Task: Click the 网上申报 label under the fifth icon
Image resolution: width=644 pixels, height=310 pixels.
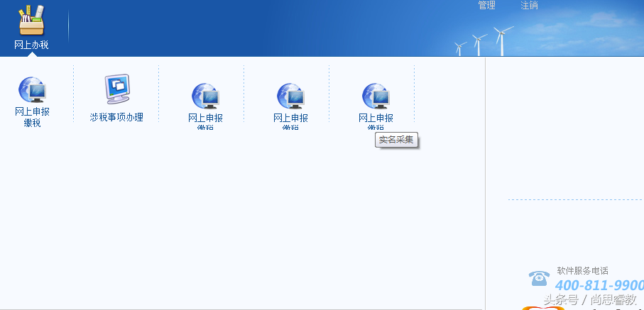Action: tap(376, 118)
